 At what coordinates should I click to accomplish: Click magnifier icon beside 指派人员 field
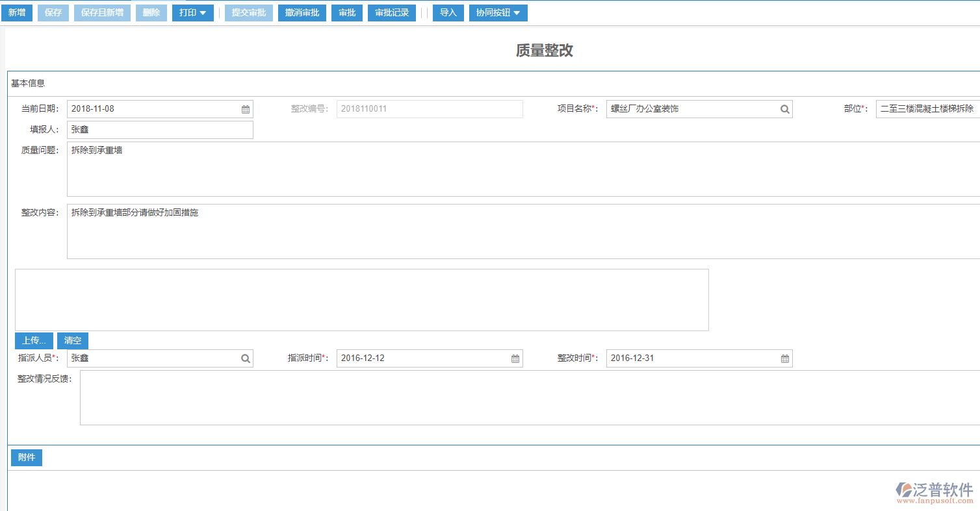point(246,358)
